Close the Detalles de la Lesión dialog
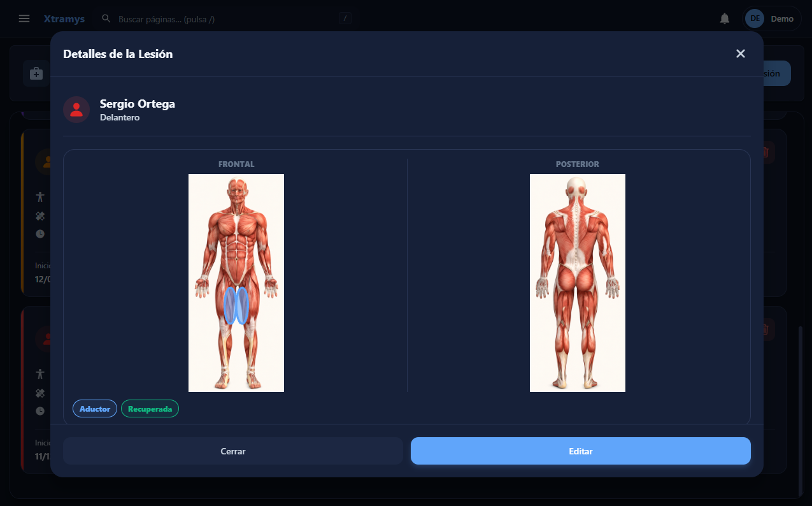The image size is (812, 506). tap(741, 54)
